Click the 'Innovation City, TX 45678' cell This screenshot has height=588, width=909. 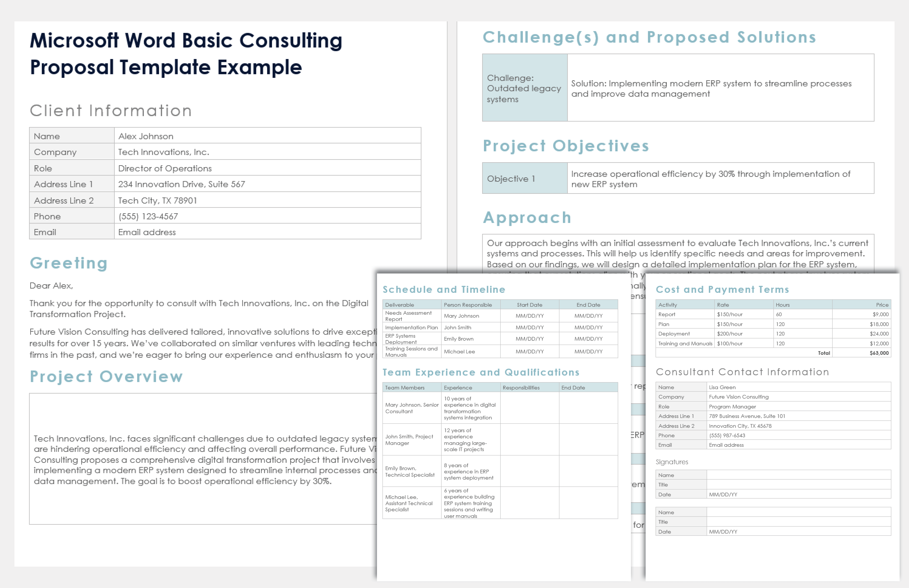799,426
